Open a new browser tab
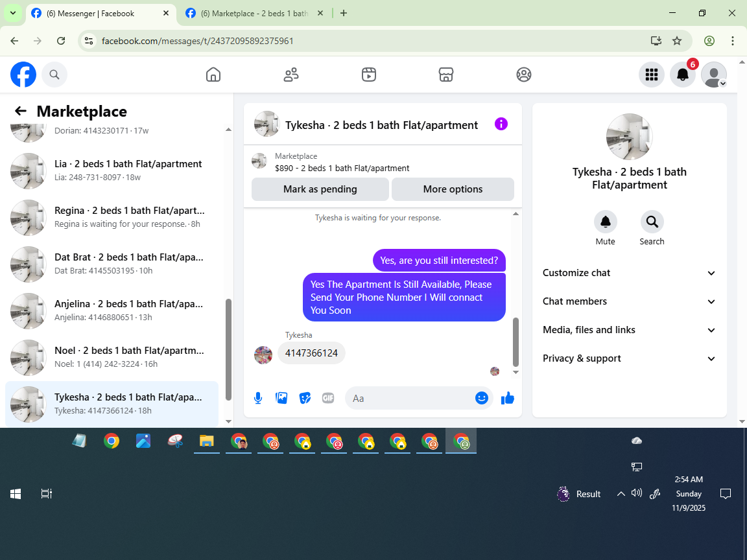 344,14
